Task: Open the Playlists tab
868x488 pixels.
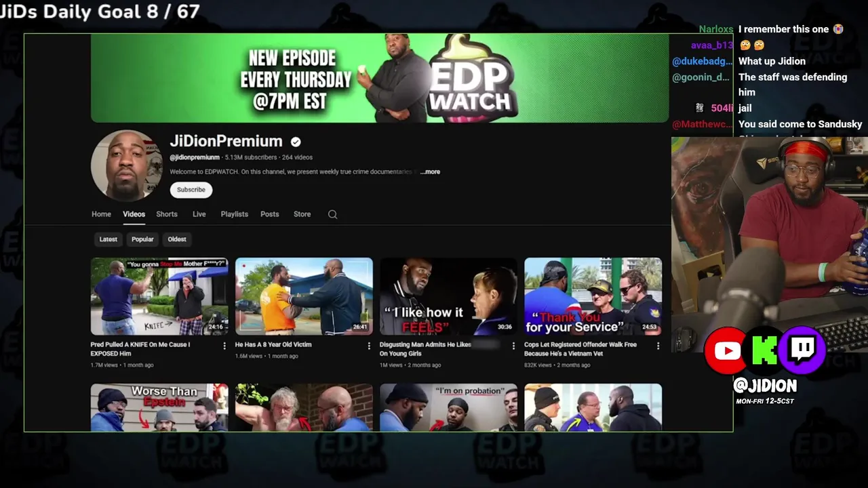Action: pyautogui.click(x=234, y=214)
